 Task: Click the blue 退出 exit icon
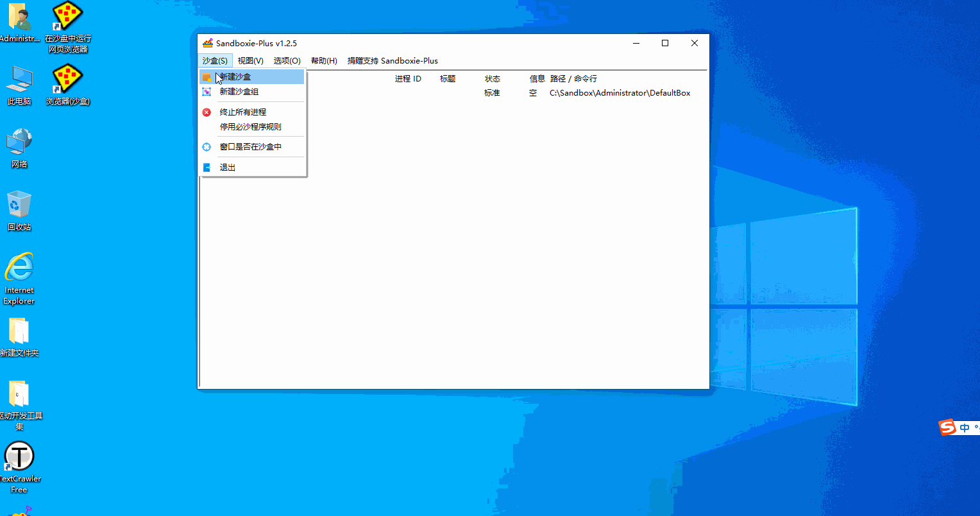[207, 168]
